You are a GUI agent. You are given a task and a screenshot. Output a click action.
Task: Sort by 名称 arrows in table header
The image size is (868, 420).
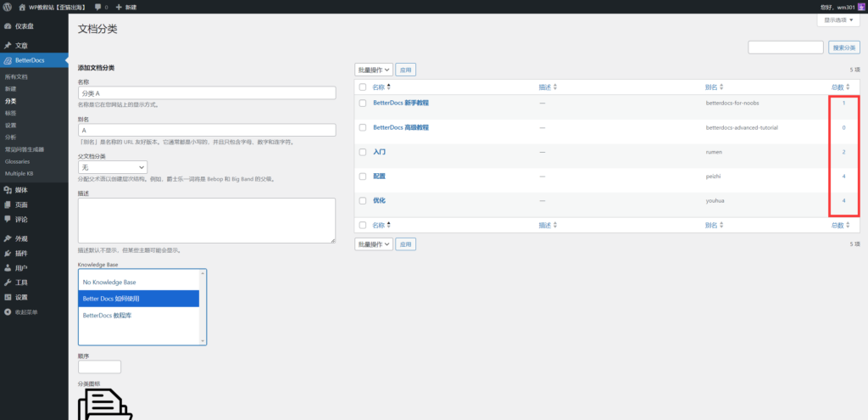click(x=388, y=87)
